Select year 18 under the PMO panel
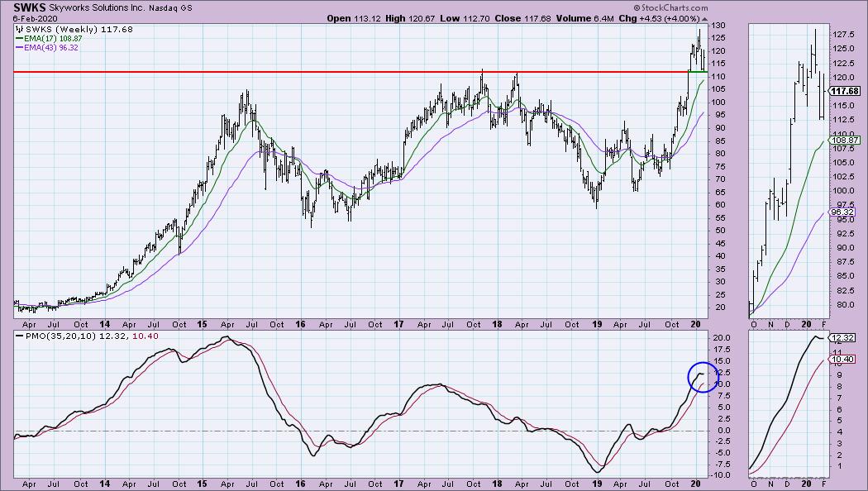 (497, 484)
